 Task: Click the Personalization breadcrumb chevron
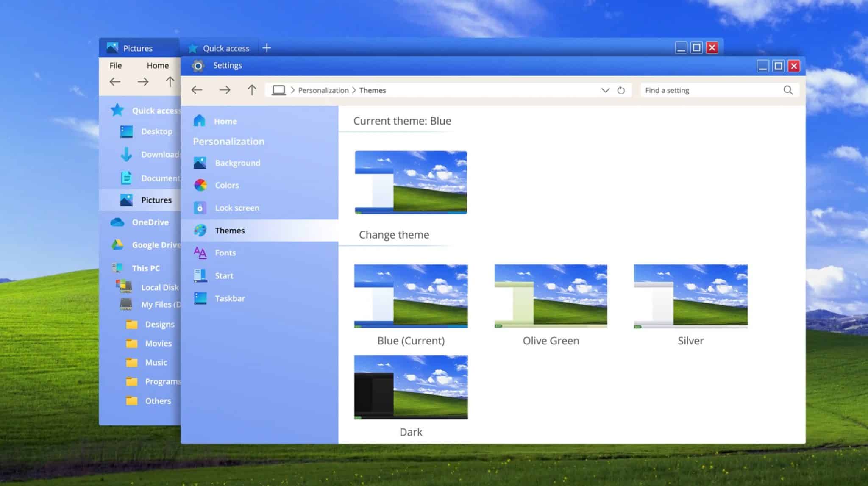pyautogui.click(x=353, y=90)
